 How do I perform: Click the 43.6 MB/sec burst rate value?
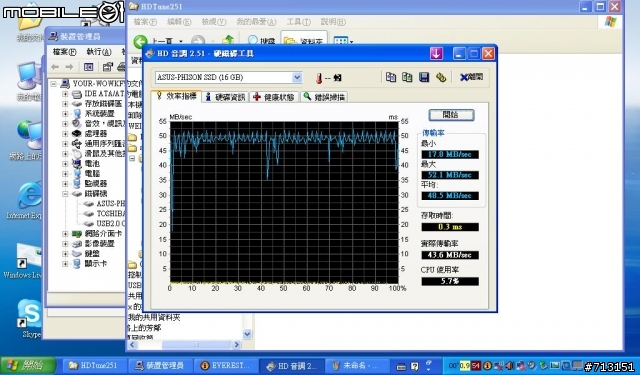(450, 255)
